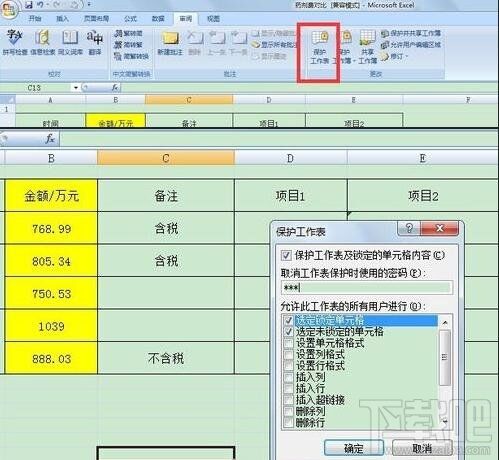Click the 确定 button
Screen dimensions: 499x460
pos(354,448)
